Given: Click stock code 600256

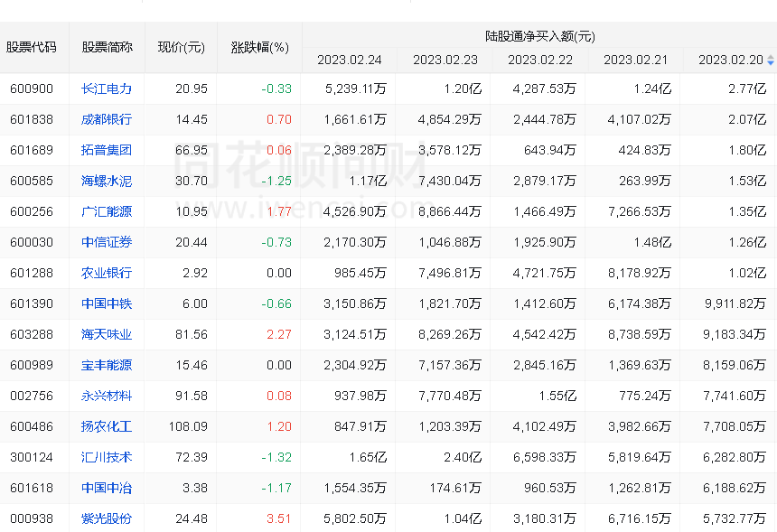Looking at the screenshot, I should pyautogui.click(x=32, y=211).
